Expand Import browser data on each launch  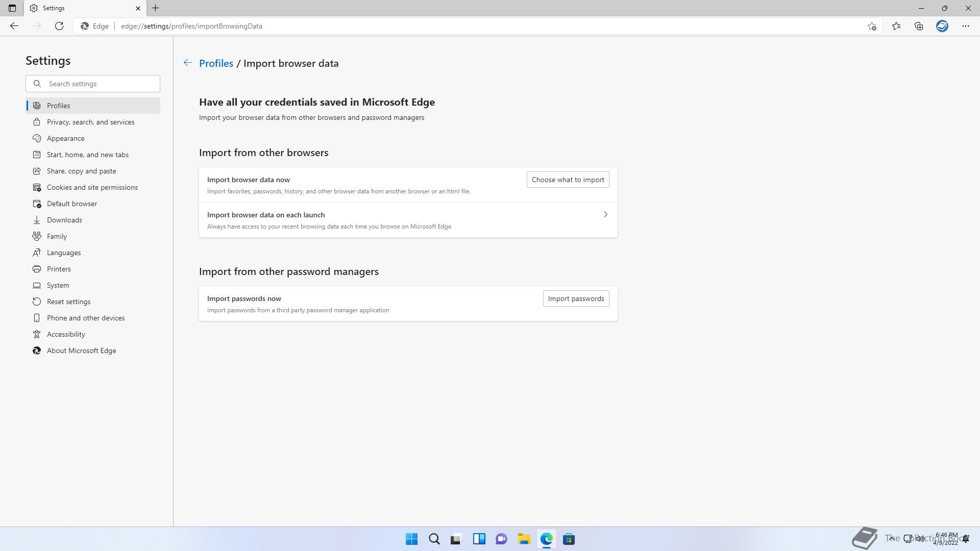[408, 220]
